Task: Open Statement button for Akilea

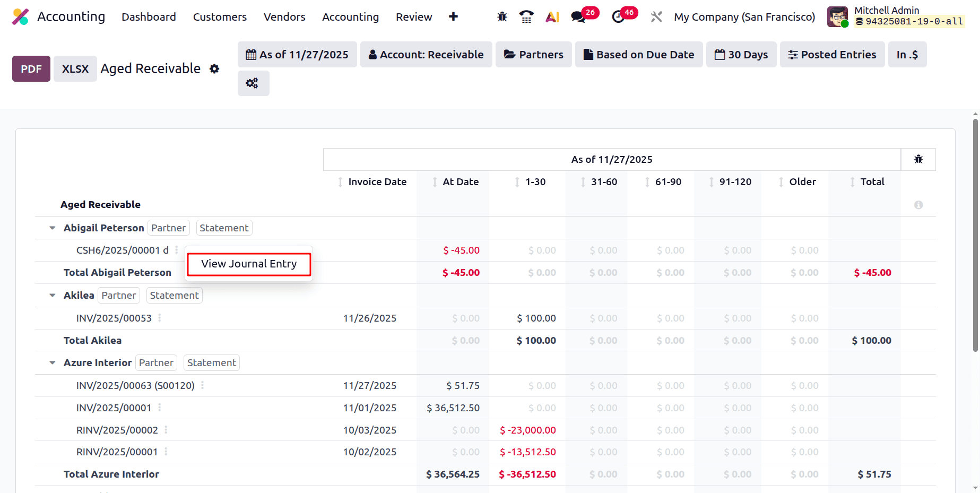Action: (x=174, y=296)
